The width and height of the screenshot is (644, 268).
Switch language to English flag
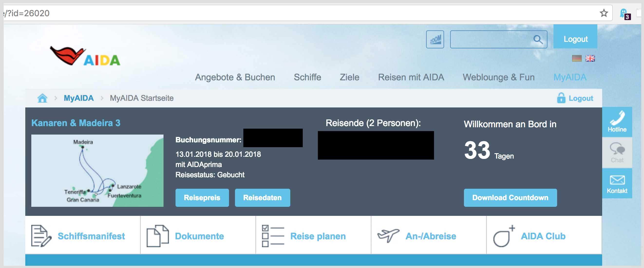pos(590,58)
